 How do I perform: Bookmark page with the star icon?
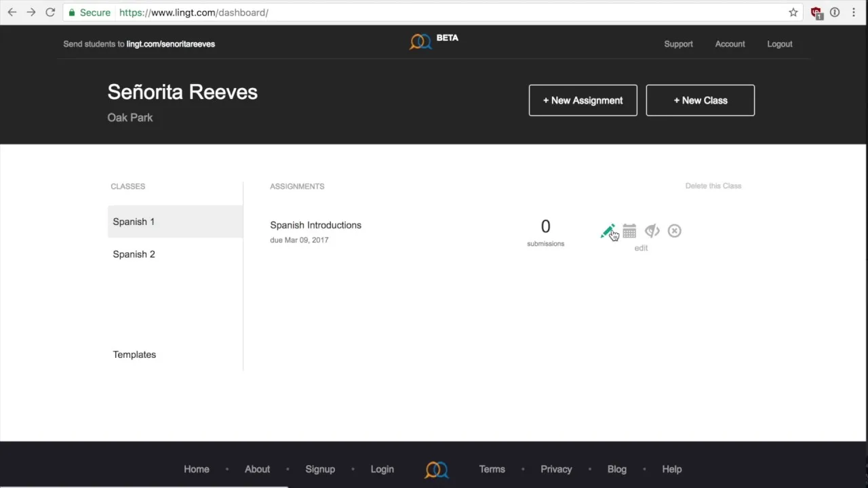point(793,12)
